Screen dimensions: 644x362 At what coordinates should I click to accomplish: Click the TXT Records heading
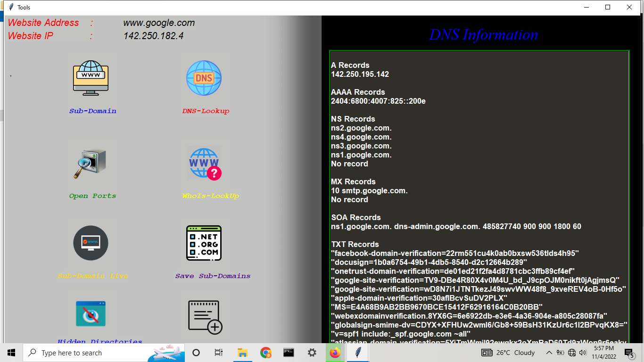click(x=355, y=244)
